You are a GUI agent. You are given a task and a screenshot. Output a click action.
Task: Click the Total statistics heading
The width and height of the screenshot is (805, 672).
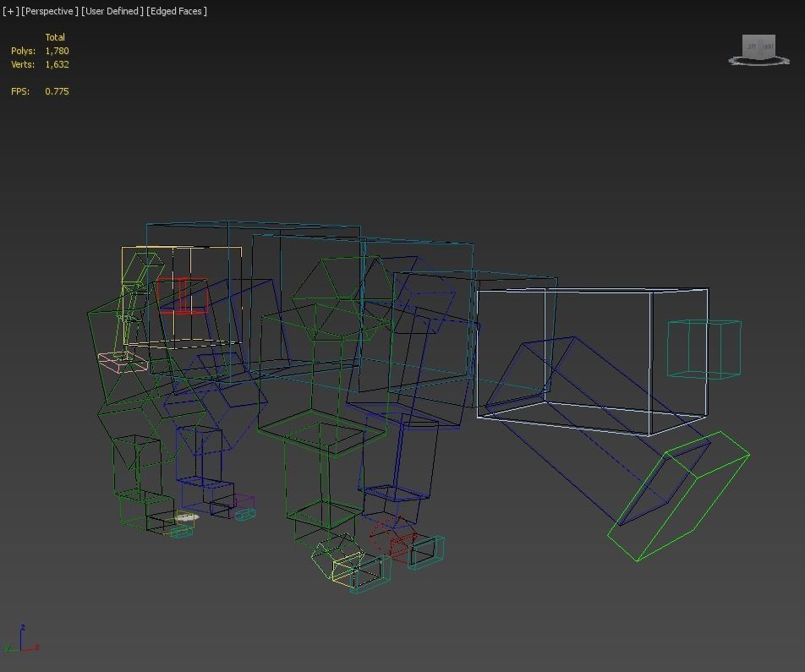tap(55, 37)
